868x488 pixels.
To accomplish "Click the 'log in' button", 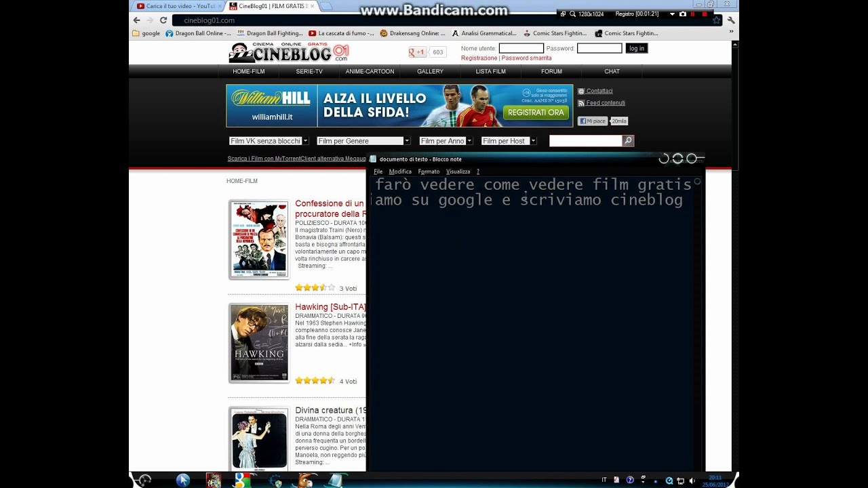I will [636, 48].
